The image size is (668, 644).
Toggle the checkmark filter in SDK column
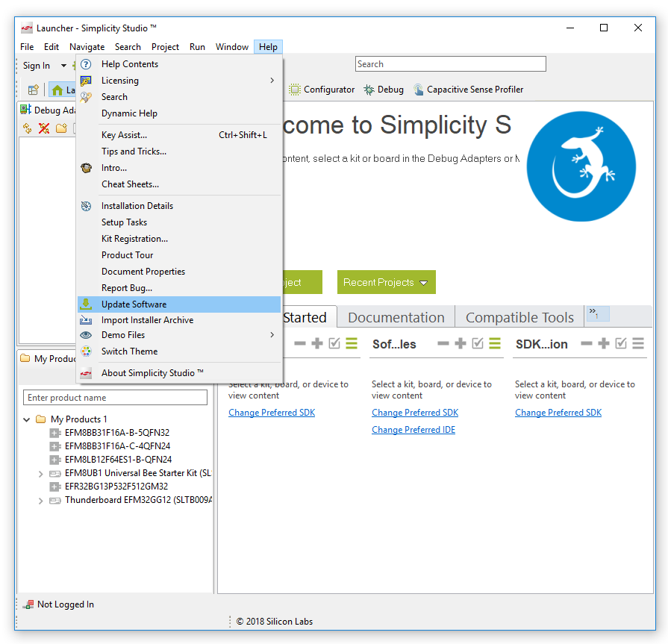point(619,344)
